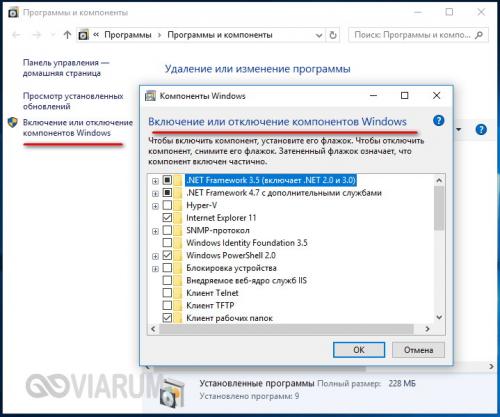Click the components list scroll left arrow

pos(153,329)
